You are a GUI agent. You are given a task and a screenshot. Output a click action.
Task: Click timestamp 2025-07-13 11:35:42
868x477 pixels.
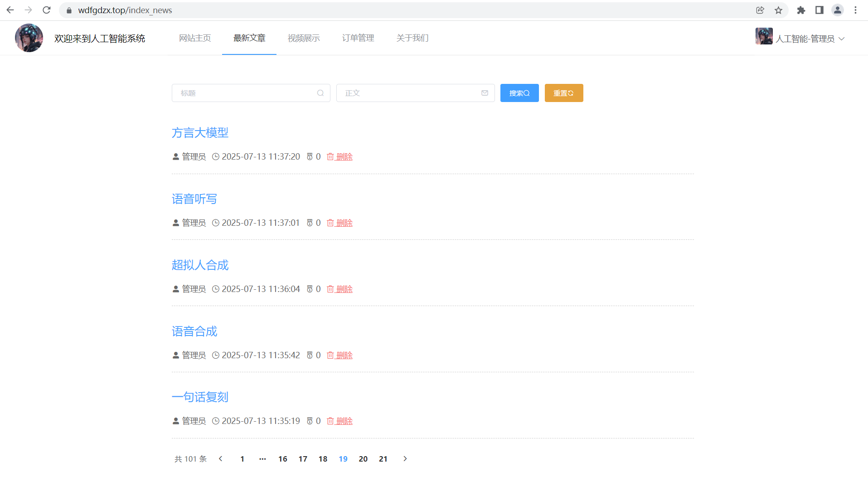coord(261,355)
